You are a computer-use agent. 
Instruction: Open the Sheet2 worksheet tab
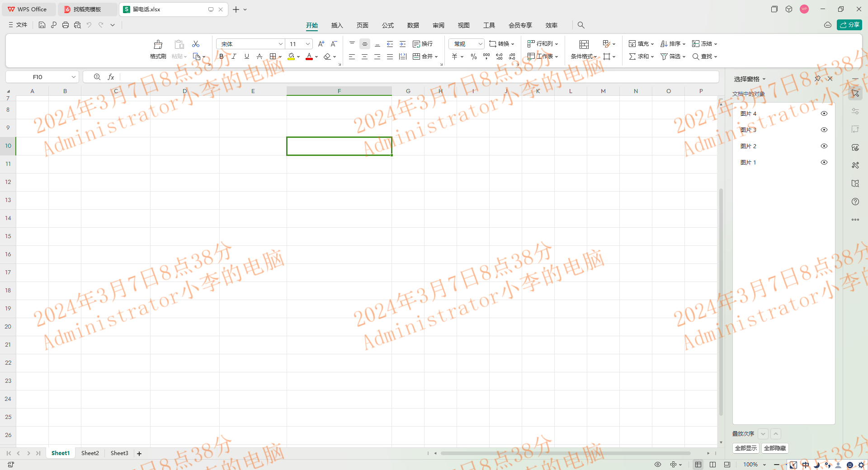pyautogui.click(x=90, y=453)
